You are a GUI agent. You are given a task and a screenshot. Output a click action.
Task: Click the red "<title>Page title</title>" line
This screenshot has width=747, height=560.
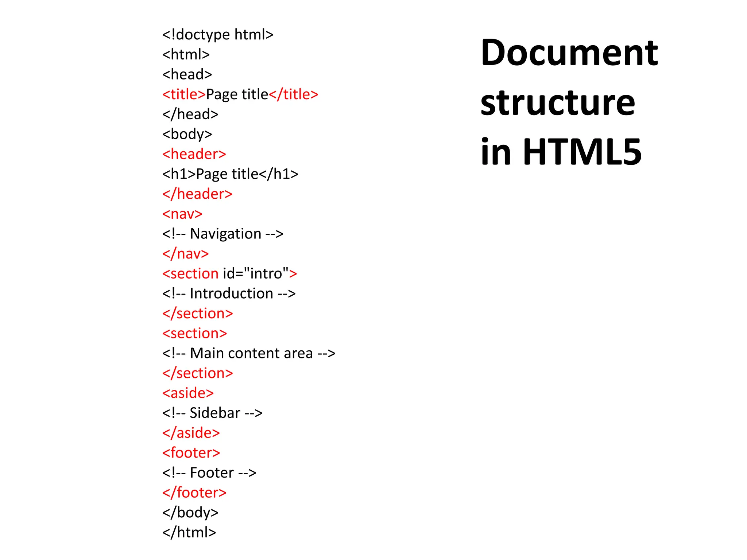coord(240,94)
